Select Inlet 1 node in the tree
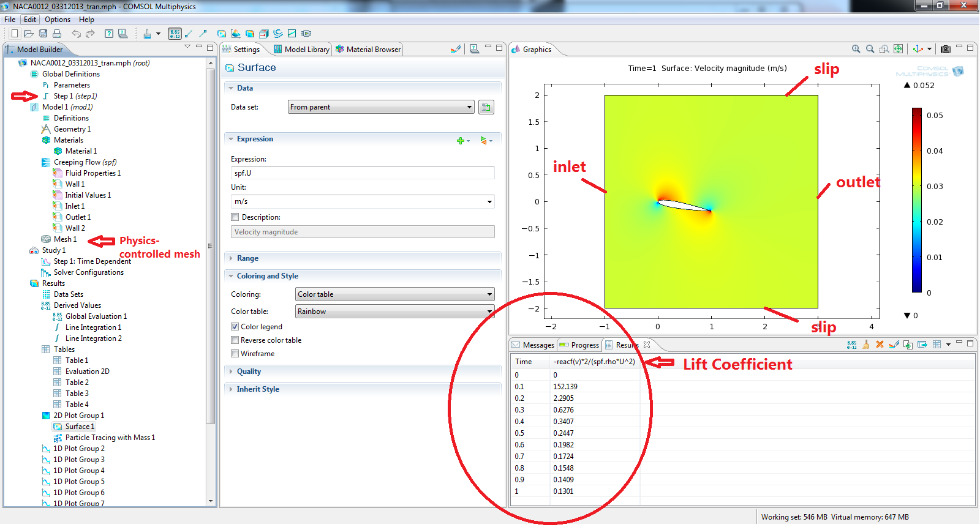This screenshot has height=530, width=980. click(x=75, y=206)
